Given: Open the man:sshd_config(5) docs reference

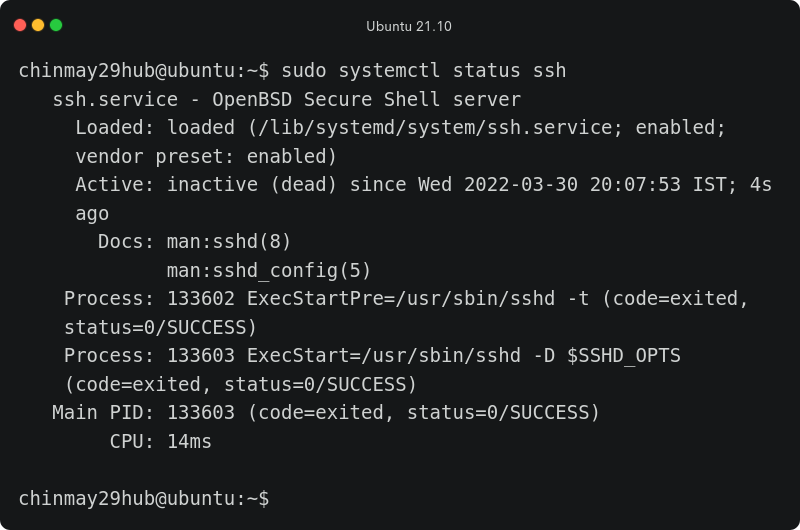Looking at the screenshot, I should click(268, 270).
